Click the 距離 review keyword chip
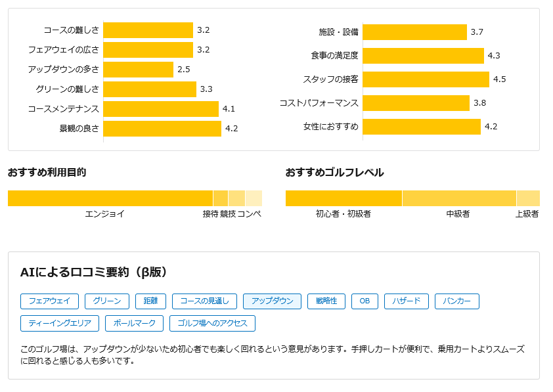 pos(150,301)
